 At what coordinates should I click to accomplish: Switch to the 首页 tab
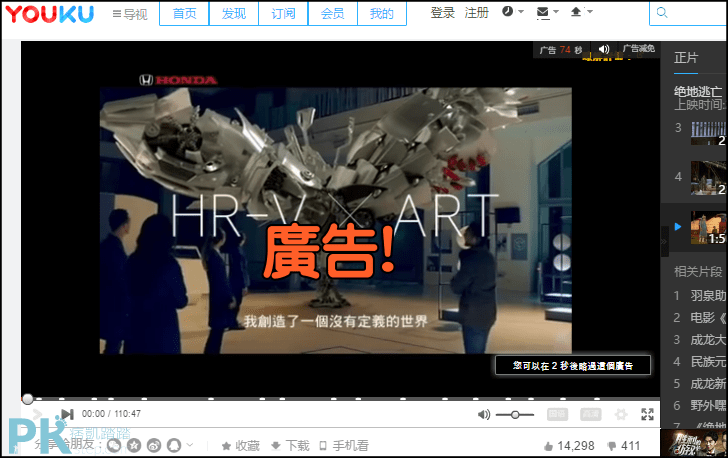184,13
